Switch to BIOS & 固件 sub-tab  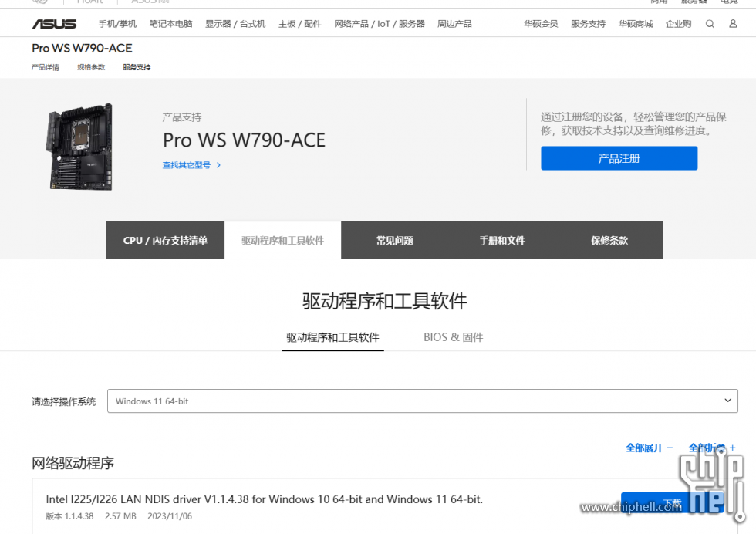point(454,337)
